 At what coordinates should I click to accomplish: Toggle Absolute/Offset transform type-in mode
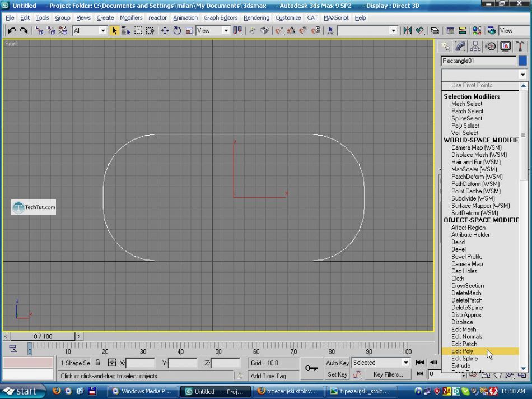pyautogui.click(x=111, y=363)
